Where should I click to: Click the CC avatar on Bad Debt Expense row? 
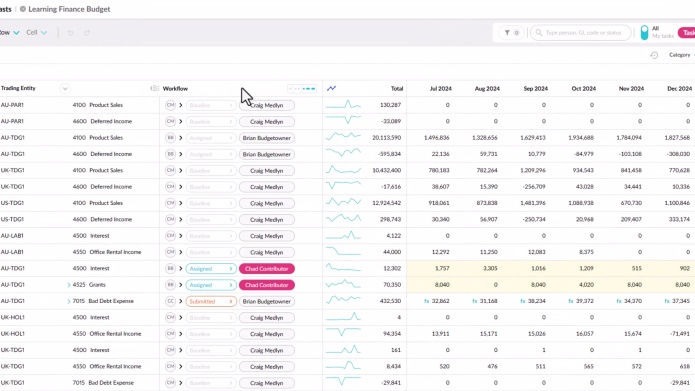170,301
